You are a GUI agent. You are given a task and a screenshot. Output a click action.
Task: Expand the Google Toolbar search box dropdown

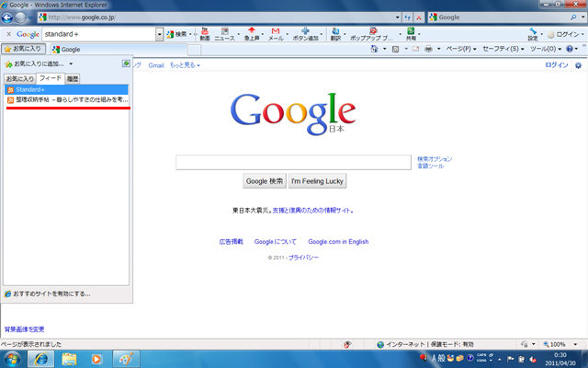click(159, 34)
